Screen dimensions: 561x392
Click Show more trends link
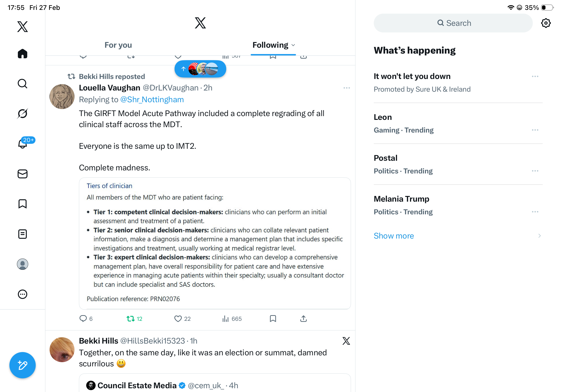coord(394,236)
